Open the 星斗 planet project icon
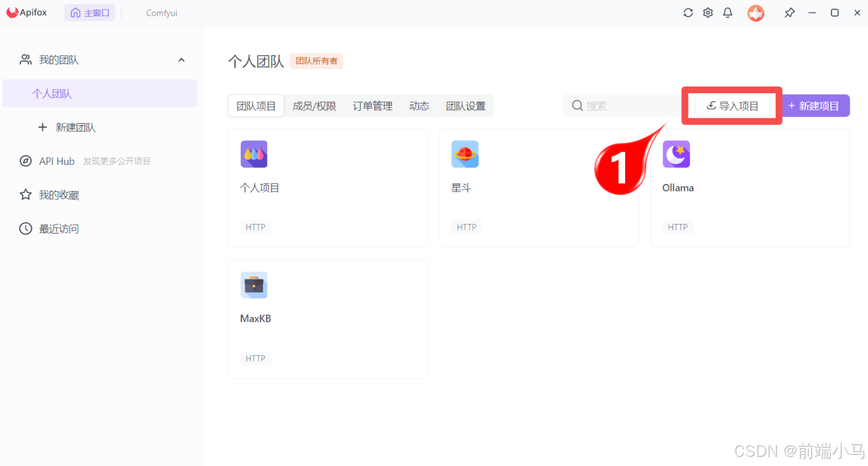Screen dimensions: 868x466 pos(465,154)
